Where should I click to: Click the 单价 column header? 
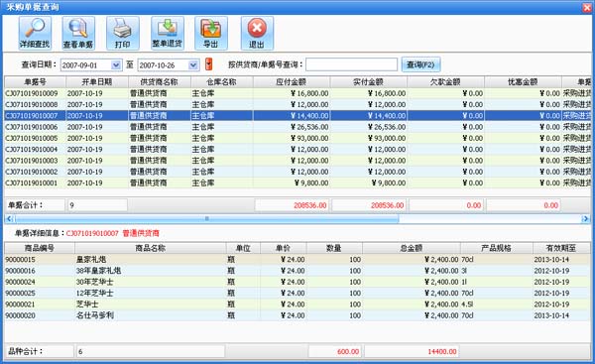(284, 248)
